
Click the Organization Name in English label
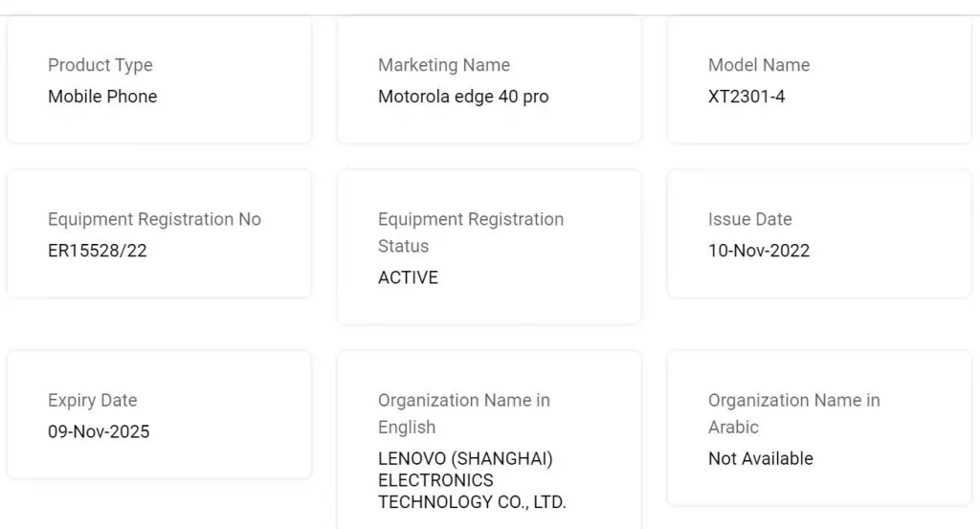[464, 413]
